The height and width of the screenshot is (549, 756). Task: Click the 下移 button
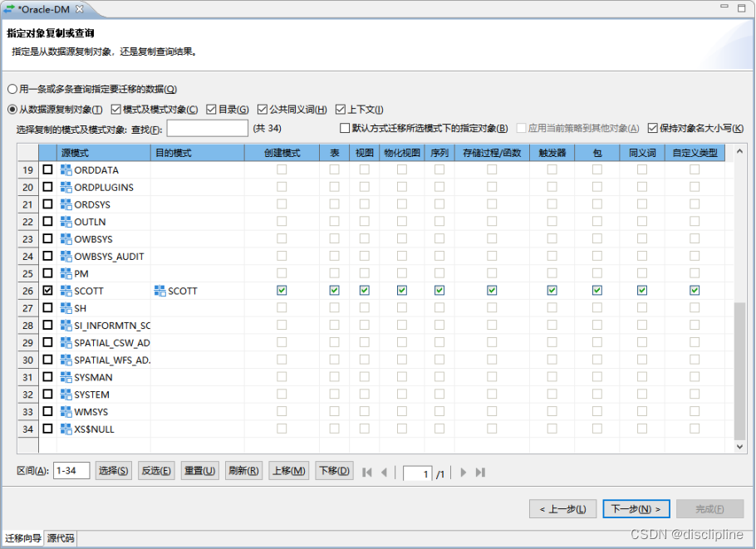(x=334, y=470)
